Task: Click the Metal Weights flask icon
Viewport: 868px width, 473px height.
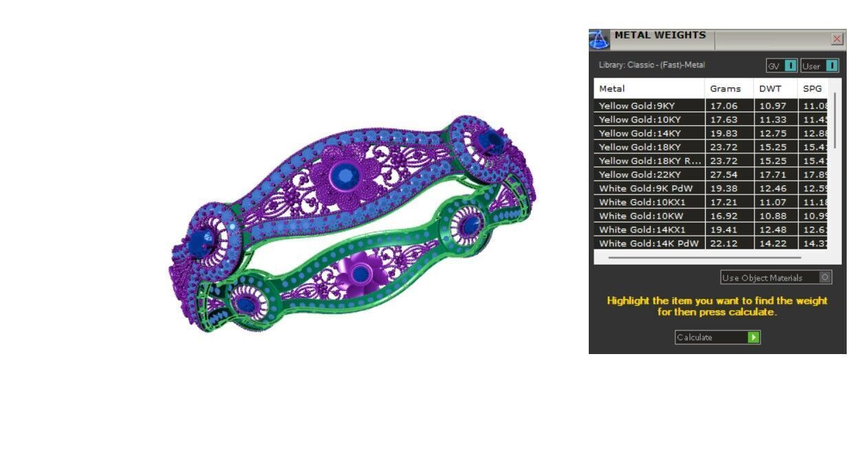Action: (x=599, y=40)
